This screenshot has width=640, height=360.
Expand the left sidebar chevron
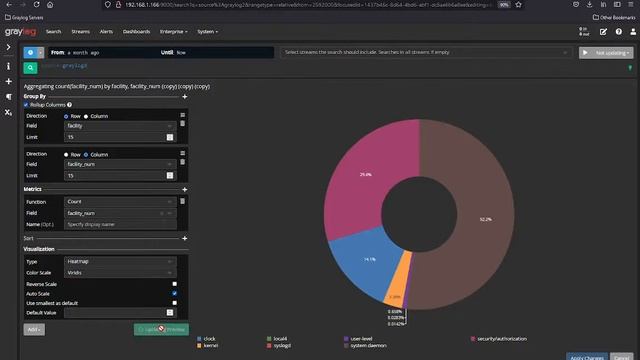point(8,47)
